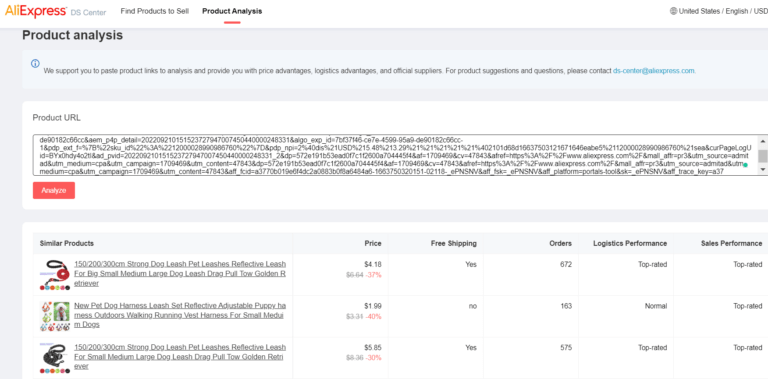Viewport: 768px width, 379px height.
Task: Click the $5.85 price value
Action: click(x=373, y=348)
